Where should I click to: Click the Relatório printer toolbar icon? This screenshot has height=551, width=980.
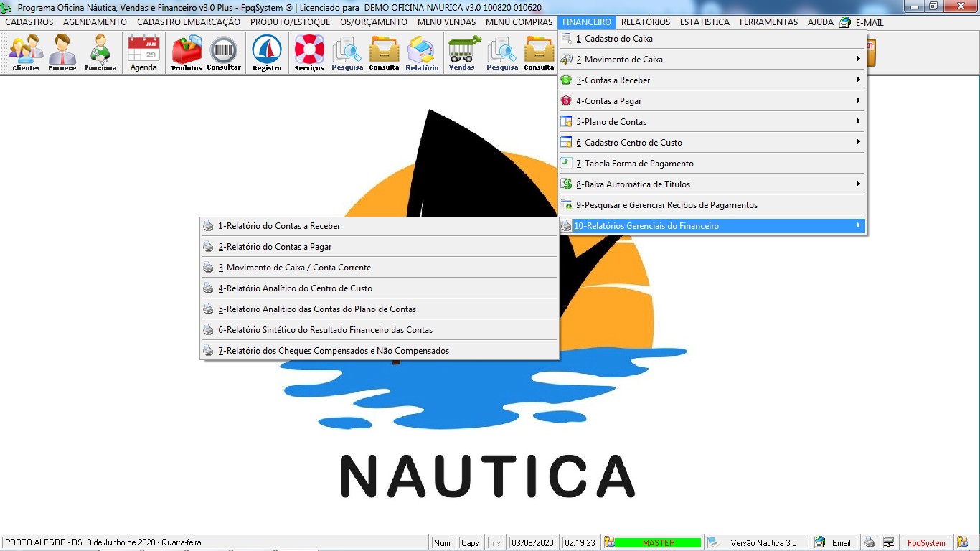422,53
